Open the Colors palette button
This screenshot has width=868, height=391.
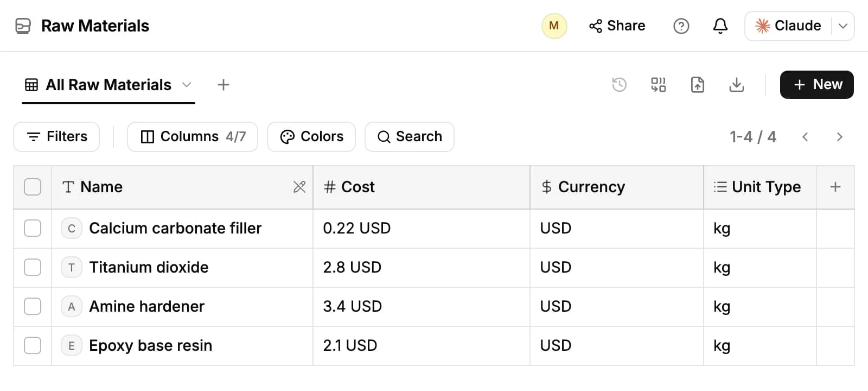[311, 137]
